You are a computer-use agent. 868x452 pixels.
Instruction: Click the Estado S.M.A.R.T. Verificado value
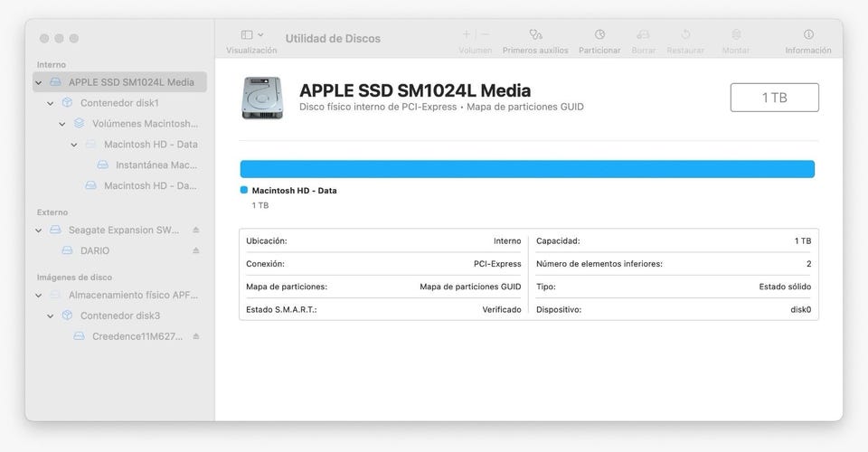(x=502, y=310)
